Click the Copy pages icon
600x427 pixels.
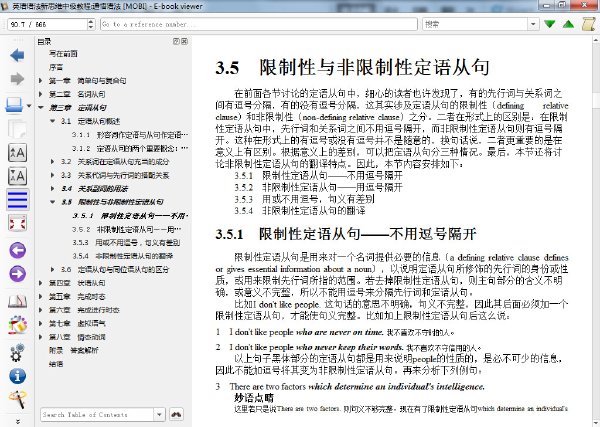click(17, 129)
